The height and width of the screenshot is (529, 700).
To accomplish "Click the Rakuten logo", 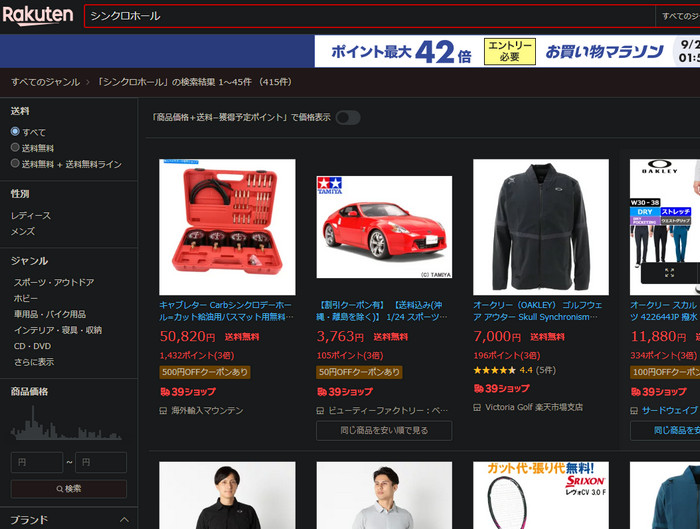I will 38,15.
